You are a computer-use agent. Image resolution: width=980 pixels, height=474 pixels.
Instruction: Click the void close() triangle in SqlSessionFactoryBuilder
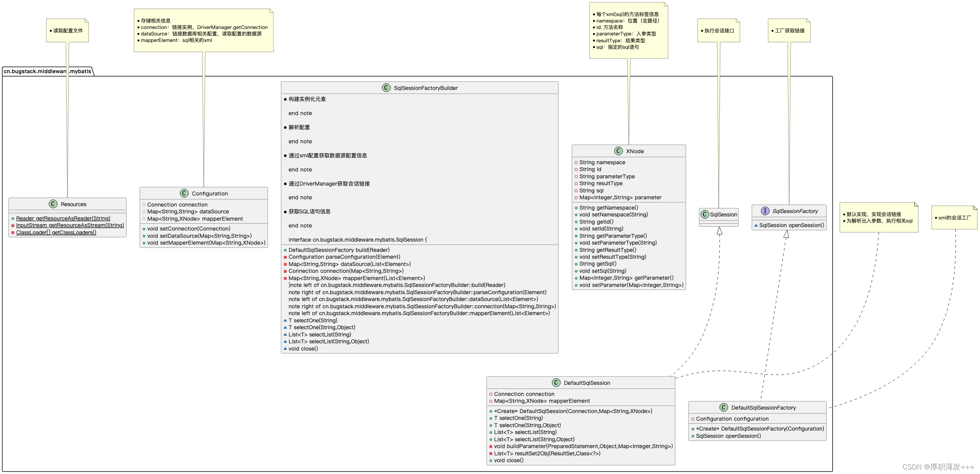tap(285, 348)
